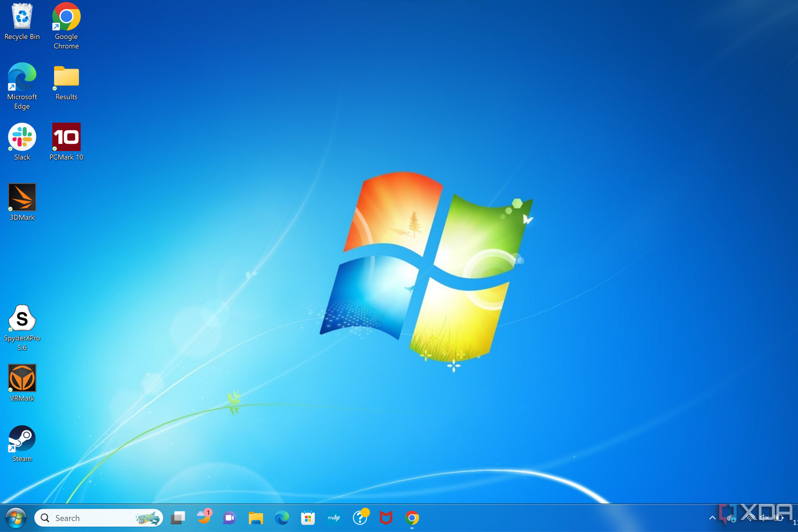Open McAfee from the taskbar

click(x=386, y=518)
